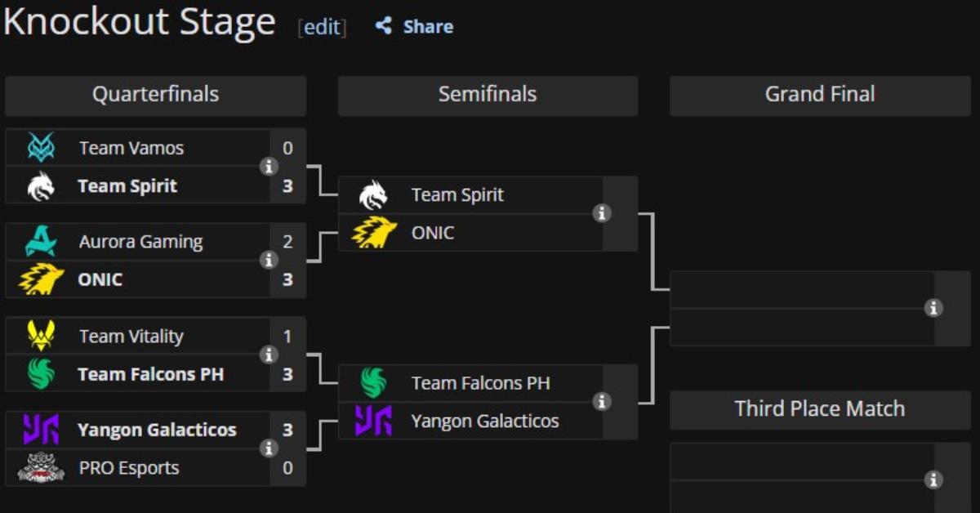Open the Third Place Match info icon

[x=933, y=480]
